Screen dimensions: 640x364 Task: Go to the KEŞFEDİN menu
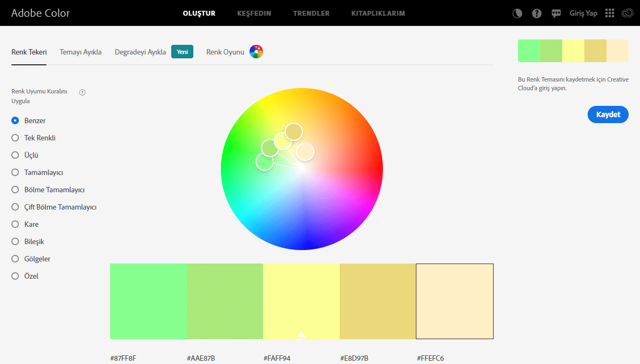(x=254, y=14)
